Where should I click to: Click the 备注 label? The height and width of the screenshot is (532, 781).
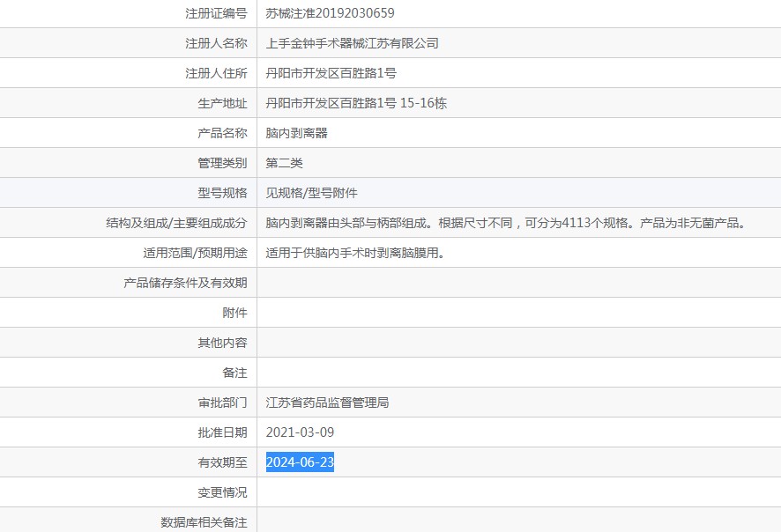(x=234, y=373)
